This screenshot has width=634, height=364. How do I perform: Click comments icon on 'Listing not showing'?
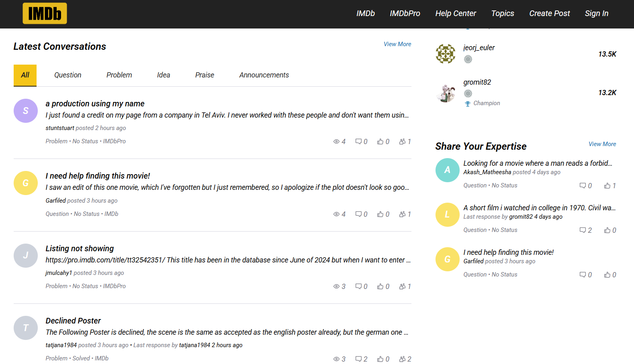click(x=358, y=287)
